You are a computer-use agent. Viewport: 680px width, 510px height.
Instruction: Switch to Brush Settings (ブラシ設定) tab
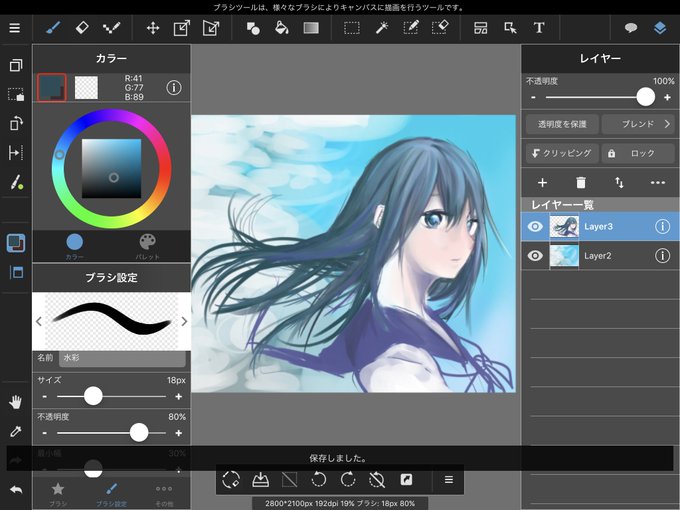(x=111, y=494)
